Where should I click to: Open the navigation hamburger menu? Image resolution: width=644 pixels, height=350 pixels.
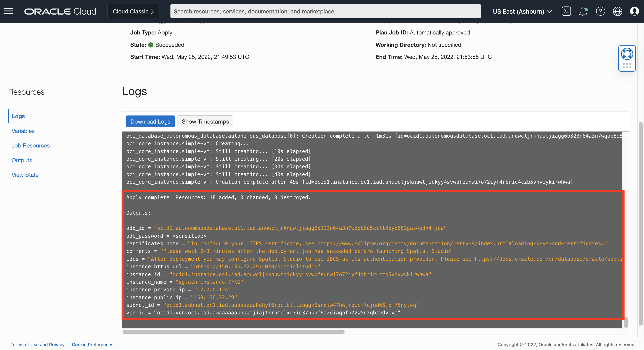tap(8, 11)
